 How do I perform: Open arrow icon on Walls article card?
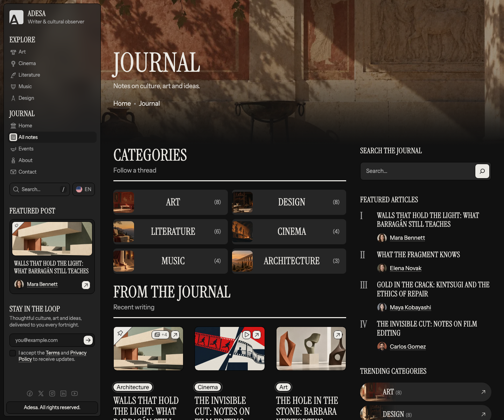(x=175, y=335)
